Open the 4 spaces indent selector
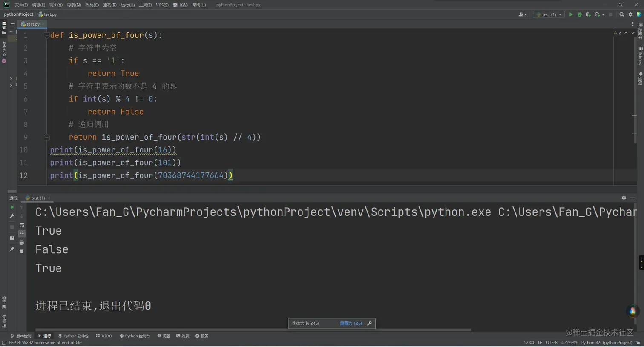 tap(569, 343)
